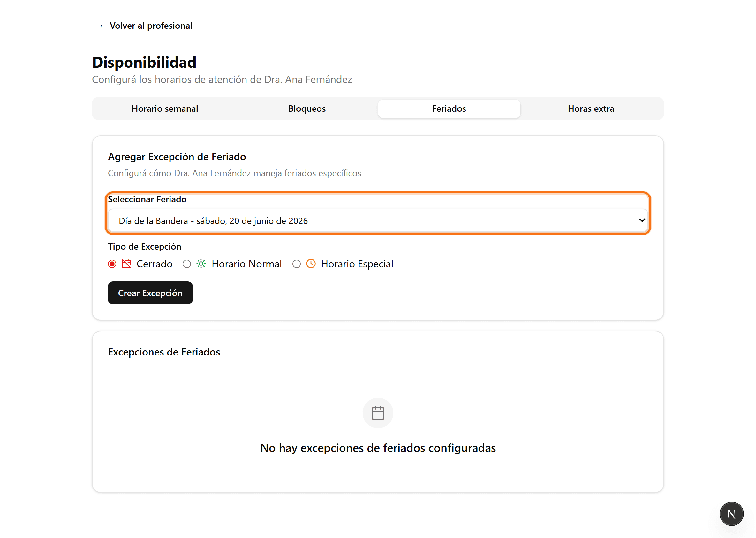Screen dimensions: 756x538
Task: Choose the Horario Especial radio option
Action: click(x=297, y=264)
